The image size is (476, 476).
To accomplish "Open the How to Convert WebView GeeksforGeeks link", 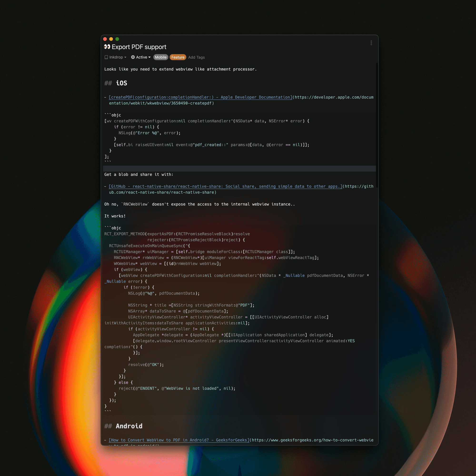I will (179, 440).
